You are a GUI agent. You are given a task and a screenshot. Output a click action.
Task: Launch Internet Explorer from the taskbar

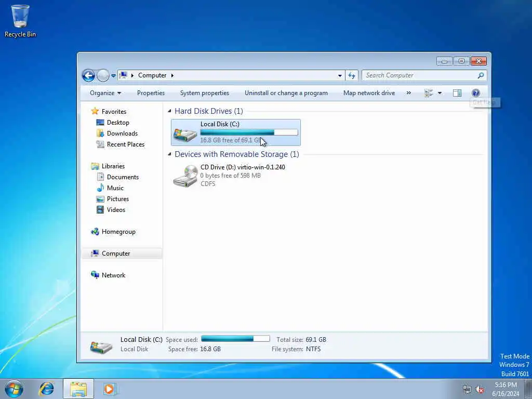click(x=46, y=389)
